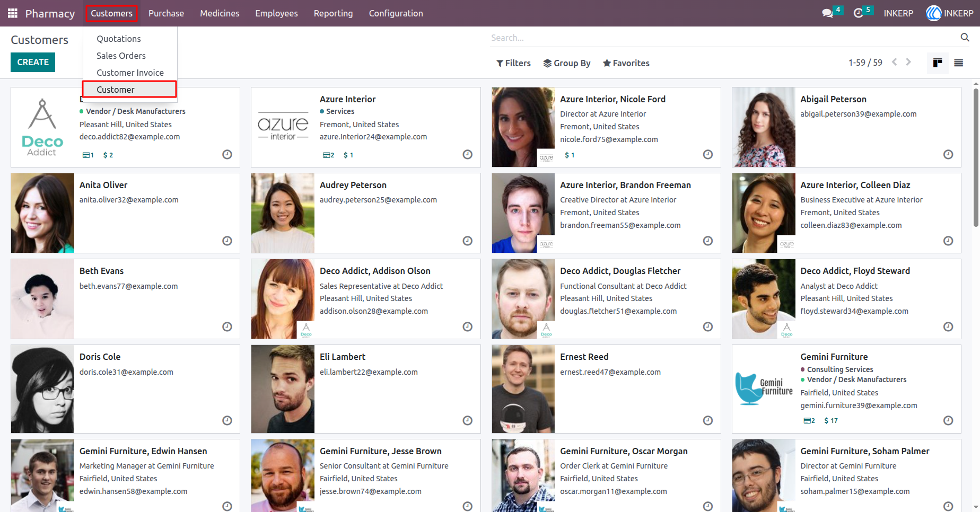Open the conversations chat icon
980x512 pixels.
coord(827,13)
